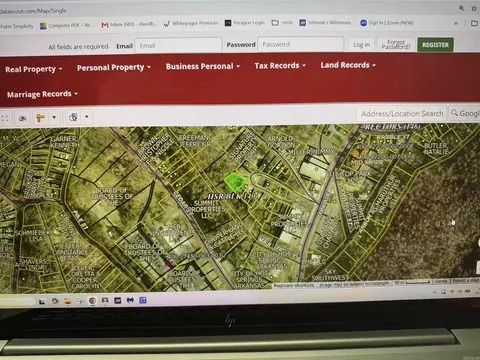Click the Google search magnifier button
Image resolution: width=480 pixels, height=360 pixels.
[465, 113]
